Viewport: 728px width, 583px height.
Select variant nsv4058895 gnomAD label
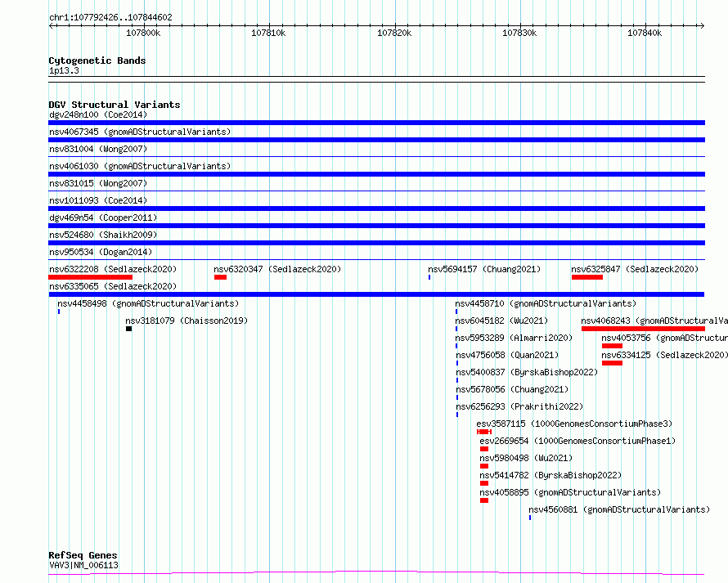point(570,492)
